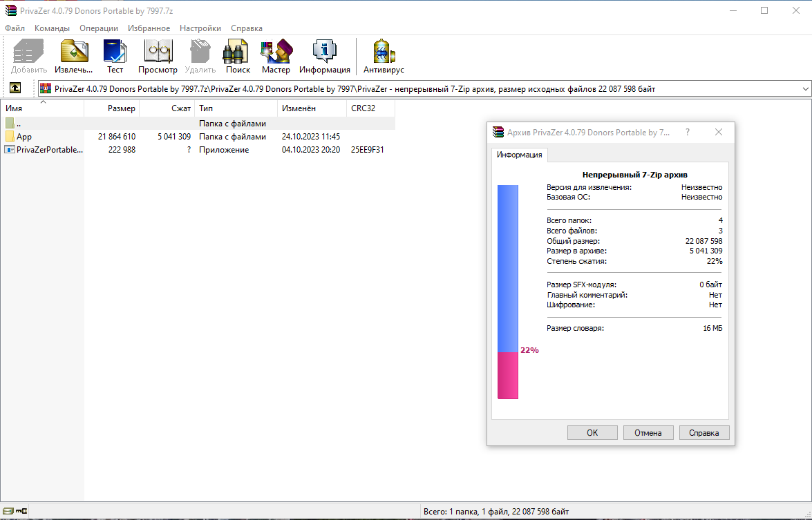Open the Просмотр viewer icon
812x520 pixels.
click(158, 52)
